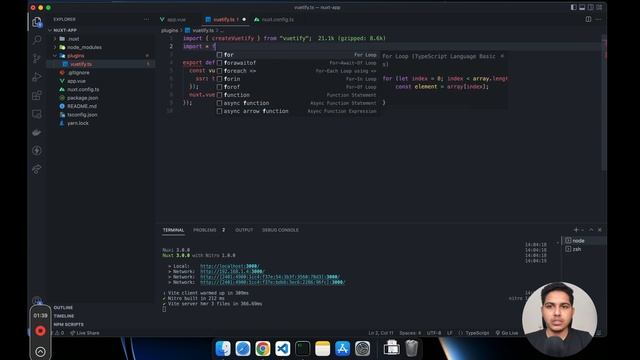Close the terminal panel
Screen dimensions: 640x360
coord(600,230)
